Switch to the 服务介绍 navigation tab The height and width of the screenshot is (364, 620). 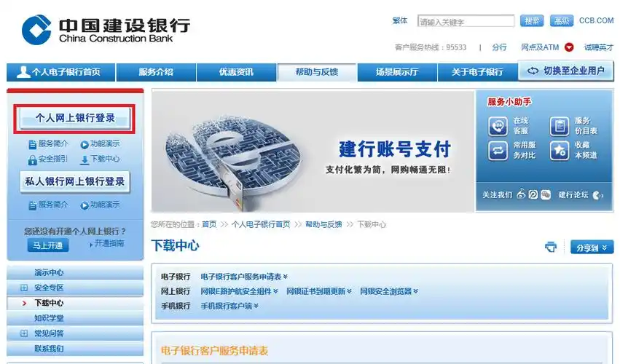pos(156,72)
